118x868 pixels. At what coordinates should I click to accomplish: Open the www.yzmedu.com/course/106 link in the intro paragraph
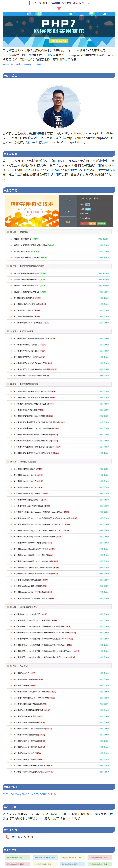pos(25,64)
